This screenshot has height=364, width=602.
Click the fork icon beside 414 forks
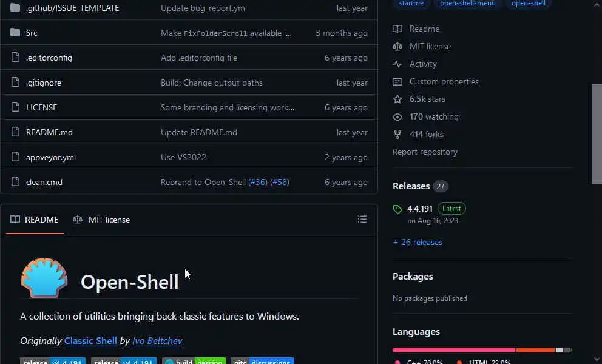(x=397, y=135)
